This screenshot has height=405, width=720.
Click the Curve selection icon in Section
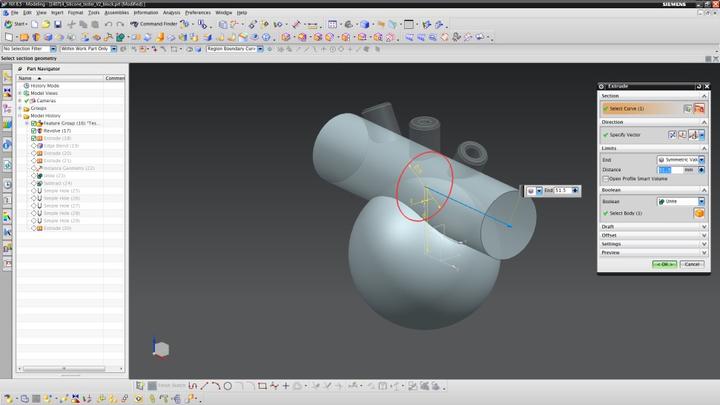[699, 109]
